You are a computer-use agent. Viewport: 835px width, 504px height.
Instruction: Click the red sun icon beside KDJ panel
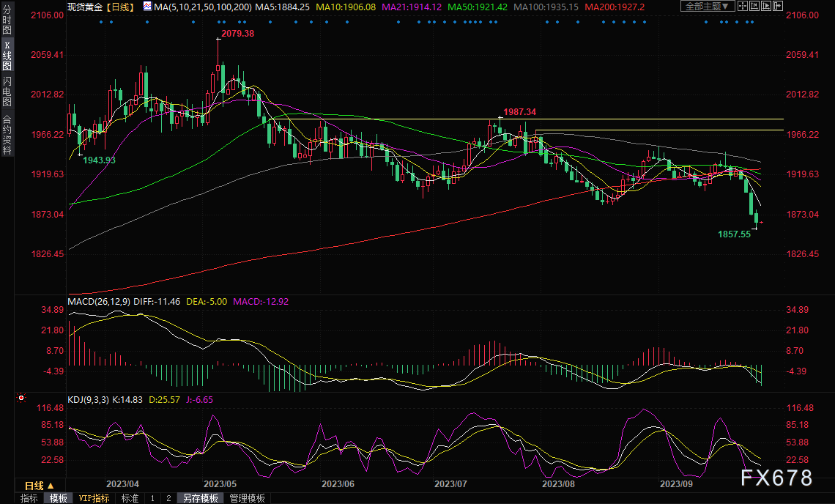point(21,399)
